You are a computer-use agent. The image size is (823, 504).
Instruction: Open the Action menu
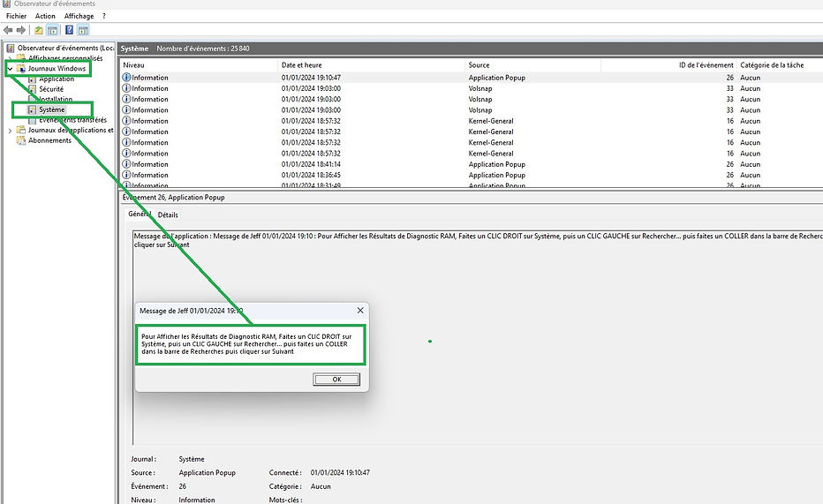coord(45,16)
